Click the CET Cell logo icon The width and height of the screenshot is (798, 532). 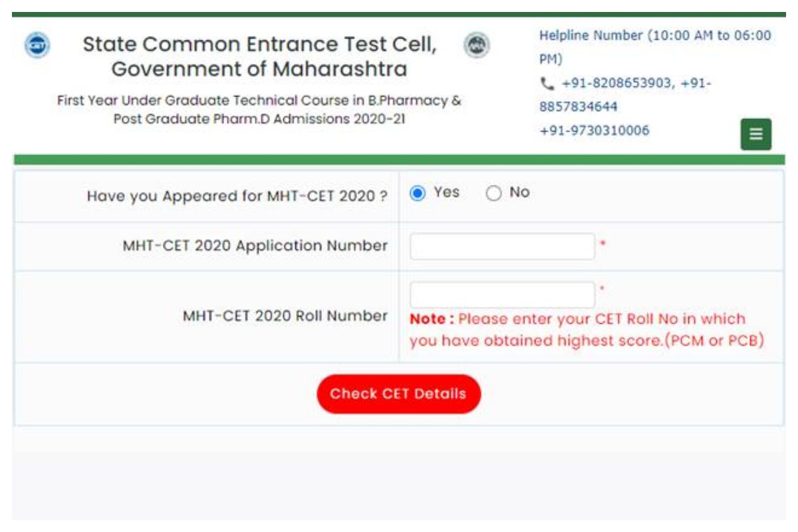(x=37, y=45)
